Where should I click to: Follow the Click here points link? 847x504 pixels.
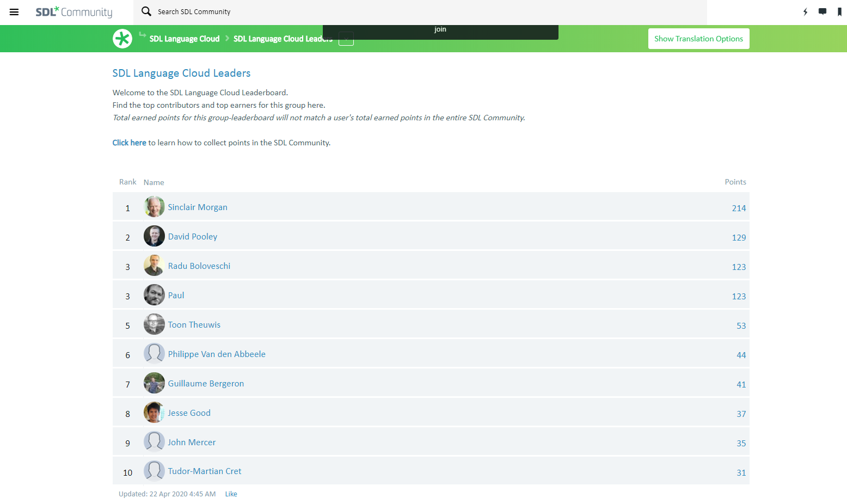129,143
